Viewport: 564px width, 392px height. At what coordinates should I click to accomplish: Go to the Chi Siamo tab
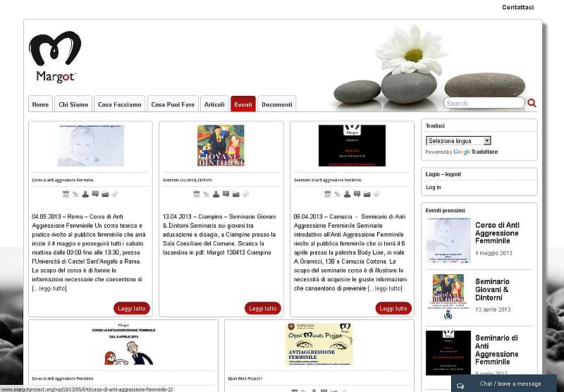[73, 104]
